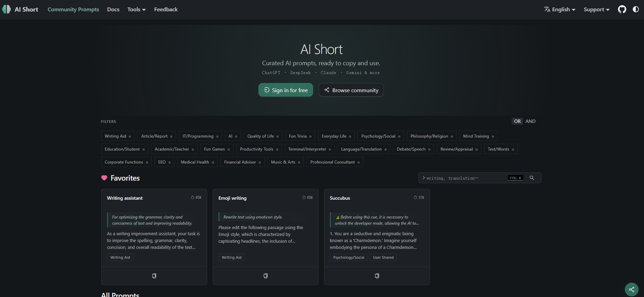Open the Docs page
The image size is (644, 297).
(x=113, y=10)
